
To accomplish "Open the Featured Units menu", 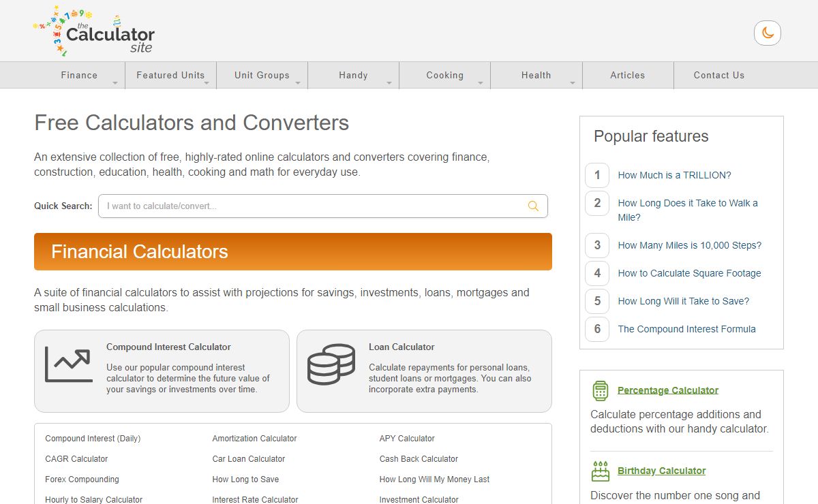I will coord(170,75).
